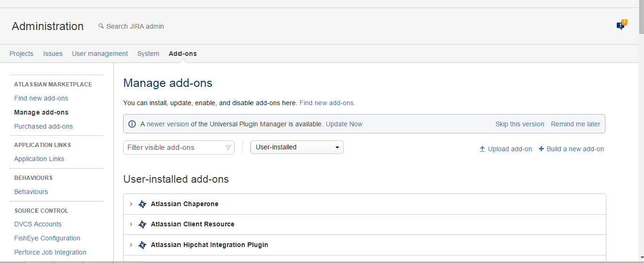Focus the Filter visible add-ons field
This screenshot has width=644, height=263.
(x=179, y=147)
